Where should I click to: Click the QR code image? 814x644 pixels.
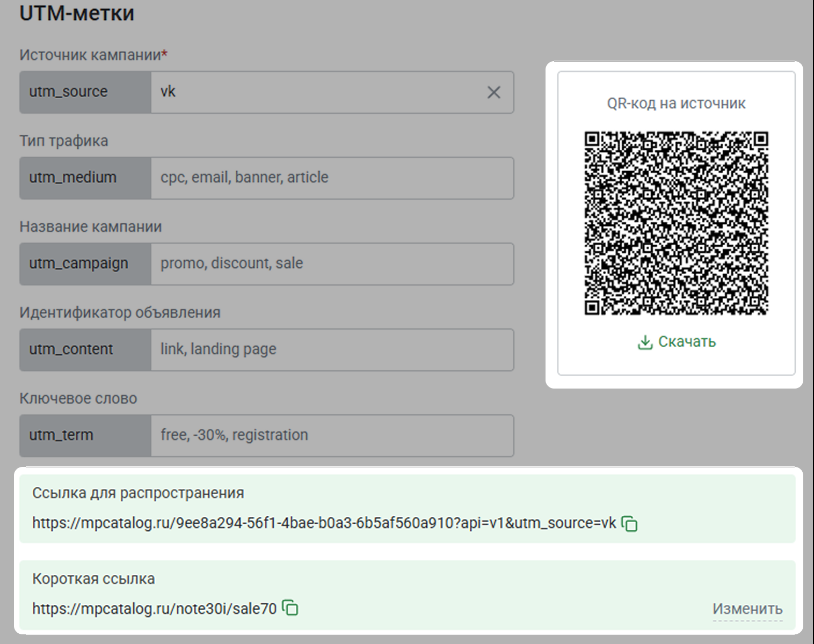point(676,223)
